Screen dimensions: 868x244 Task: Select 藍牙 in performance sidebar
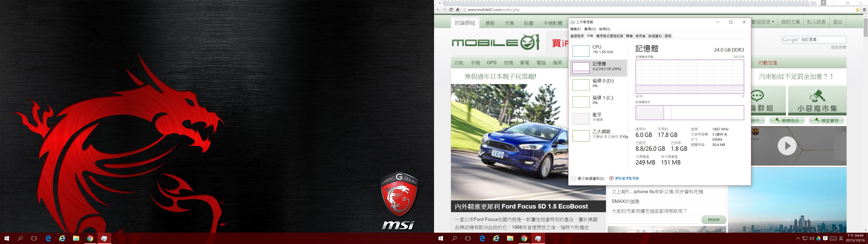pyautogui.click(x=598, y=118)
